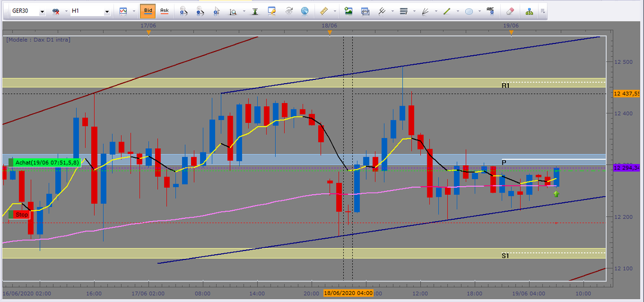The image size is (644, 302).
Task: Click the S1 support level label
Action: pos(506,256)
